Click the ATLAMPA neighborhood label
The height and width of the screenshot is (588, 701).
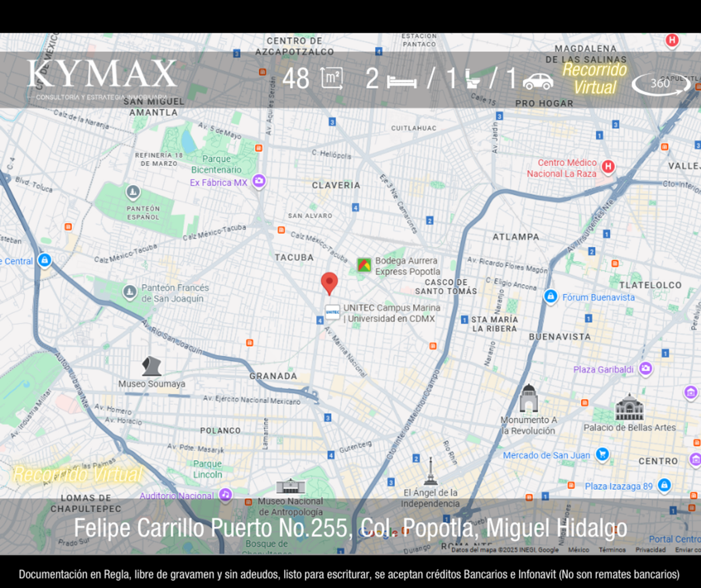(x=516, y=237)
